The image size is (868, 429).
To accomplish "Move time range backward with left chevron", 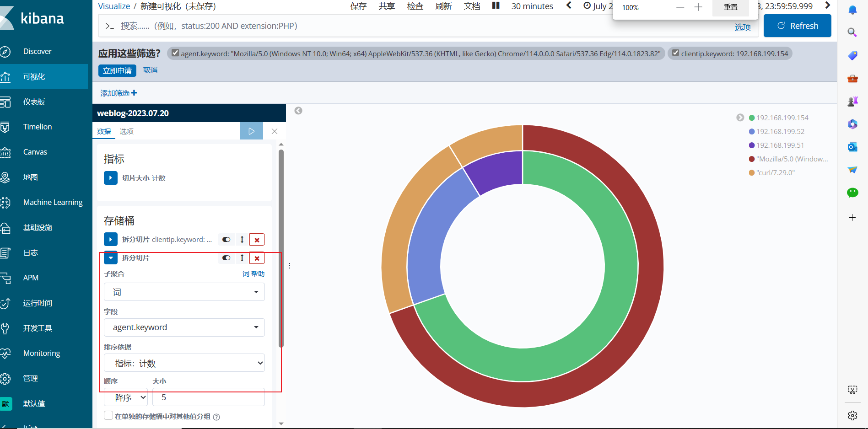I will 569,5.
